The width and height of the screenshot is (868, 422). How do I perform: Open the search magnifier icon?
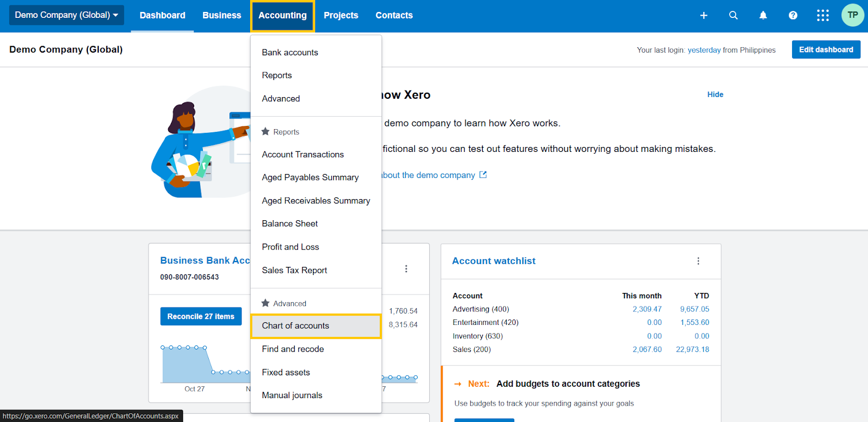[x=733, y=15]
